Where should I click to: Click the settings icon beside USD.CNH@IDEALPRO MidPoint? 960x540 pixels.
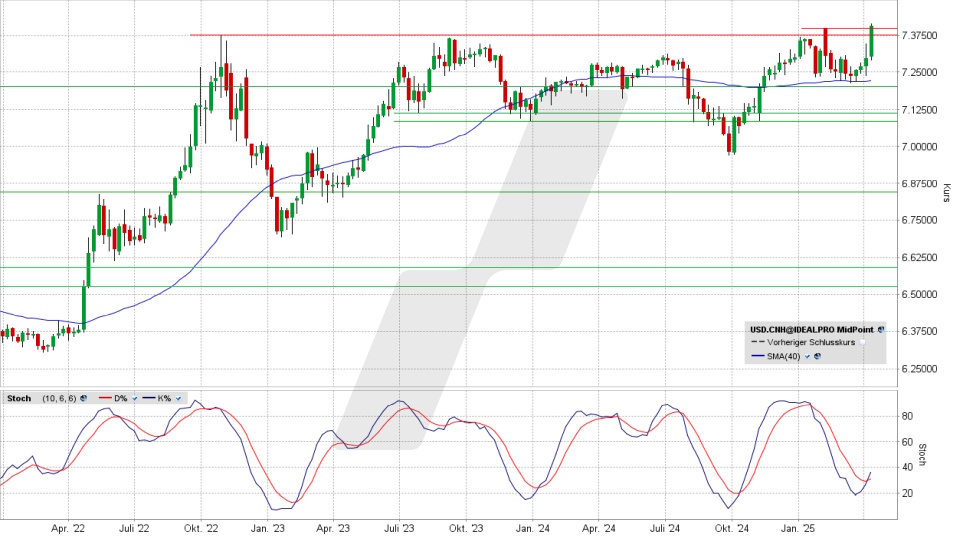click(881, 329)
